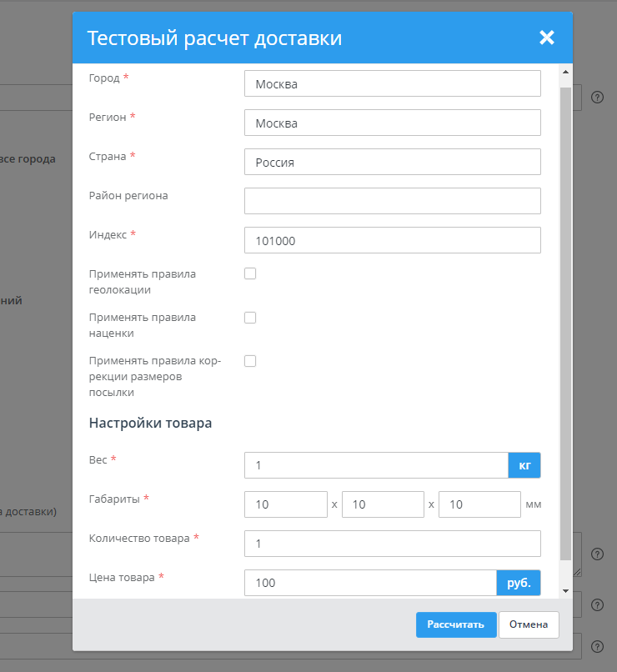
Task: Click the dialog scrollbar down arrow
Action: click(x=566, y=590)
